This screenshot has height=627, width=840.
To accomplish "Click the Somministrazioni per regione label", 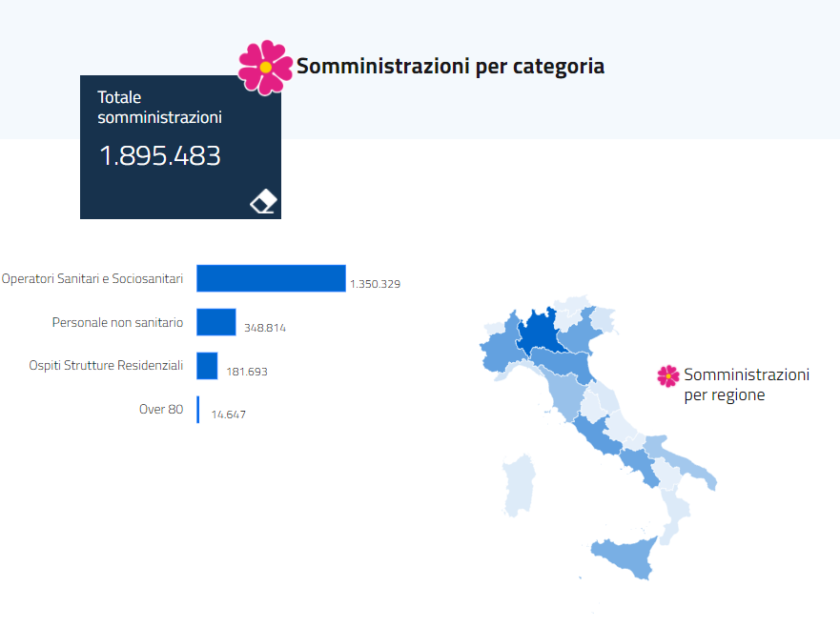I will (x=747, y=384).
